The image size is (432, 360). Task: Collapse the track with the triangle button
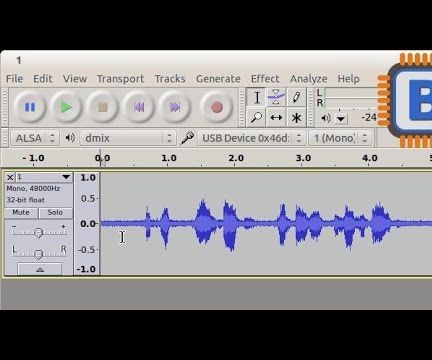point(40,269)
